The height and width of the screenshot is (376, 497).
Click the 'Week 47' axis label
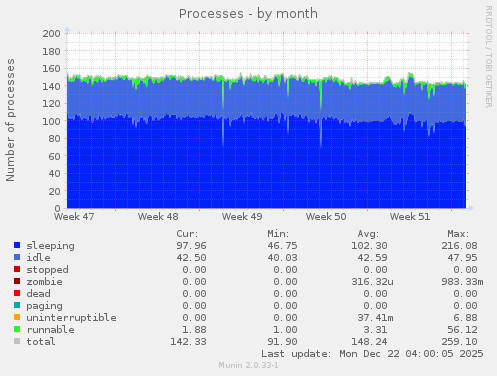click(74, 217)
